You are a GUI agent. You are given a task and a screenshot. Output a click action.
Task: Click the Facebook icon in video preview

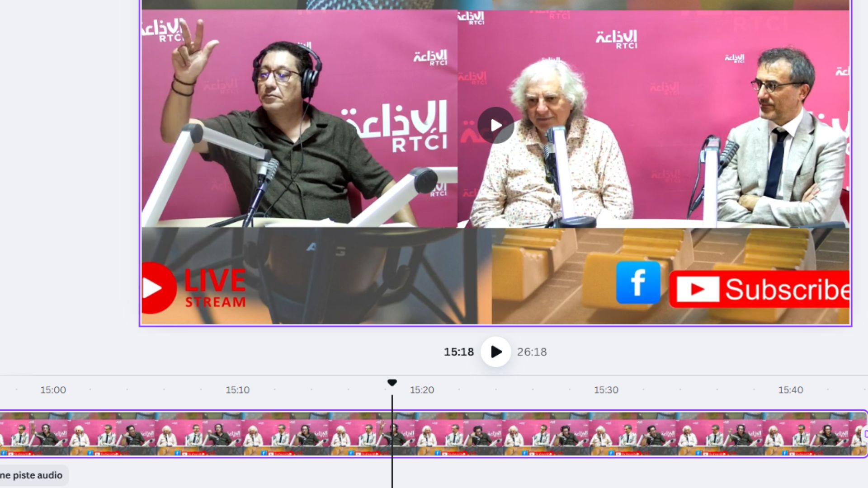[638, 282]
